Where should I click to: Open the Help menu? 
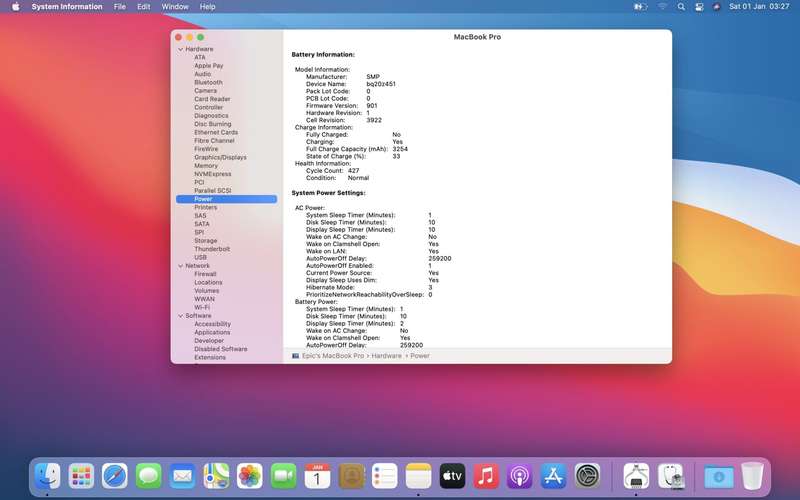pyautogui.click(x=207, y=7)
